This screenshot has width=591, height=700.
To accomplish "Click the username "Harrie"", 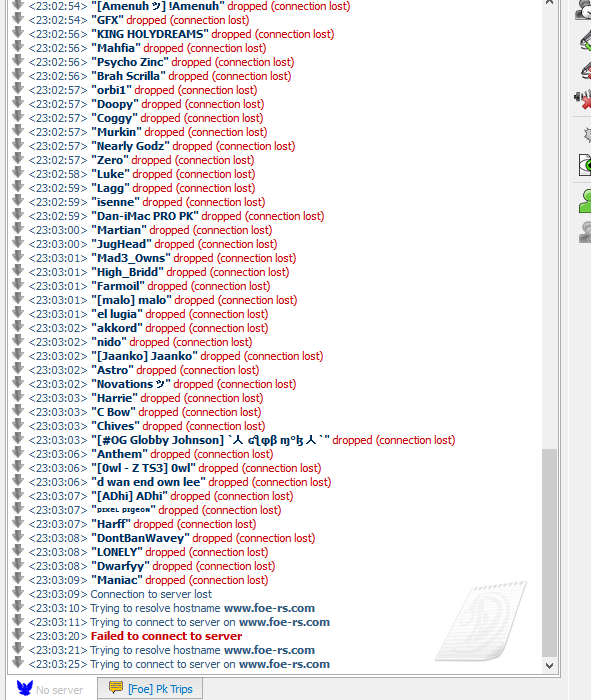I will click(115, 398).
